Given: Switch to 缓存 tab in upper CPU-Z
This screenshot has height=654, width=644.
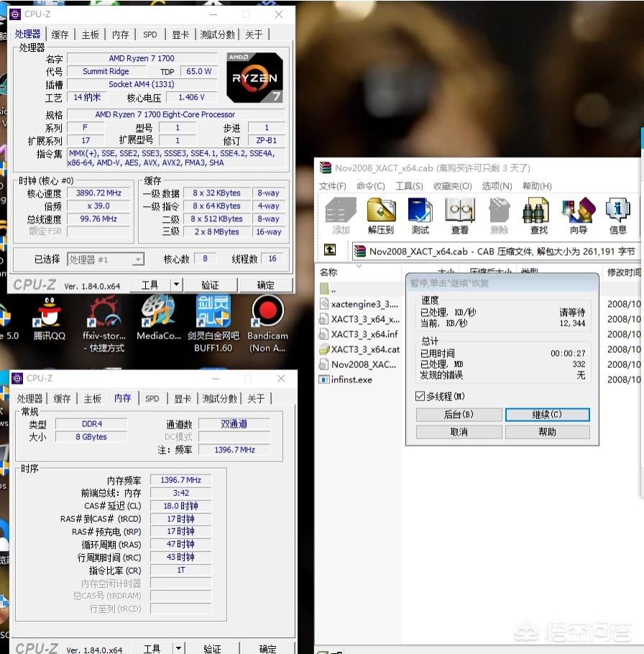Looking at the screenshot, I should click(x=60, y=34).
